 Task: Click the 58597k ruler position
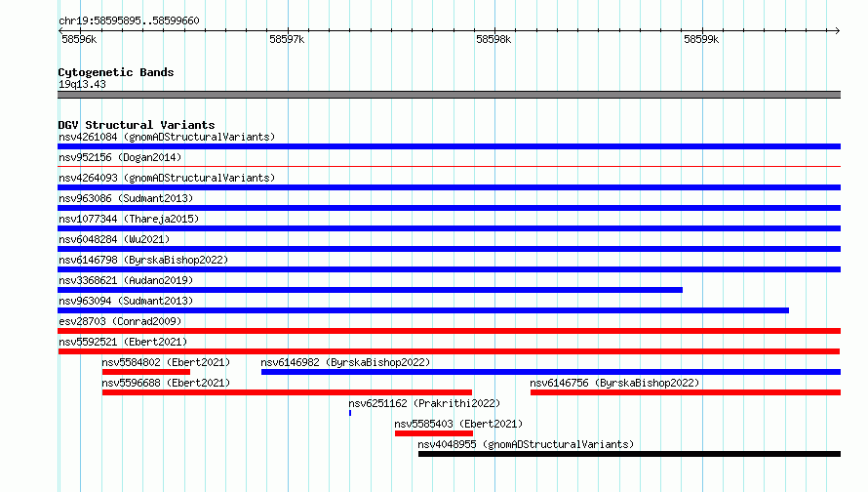click(x=287, y=39)
